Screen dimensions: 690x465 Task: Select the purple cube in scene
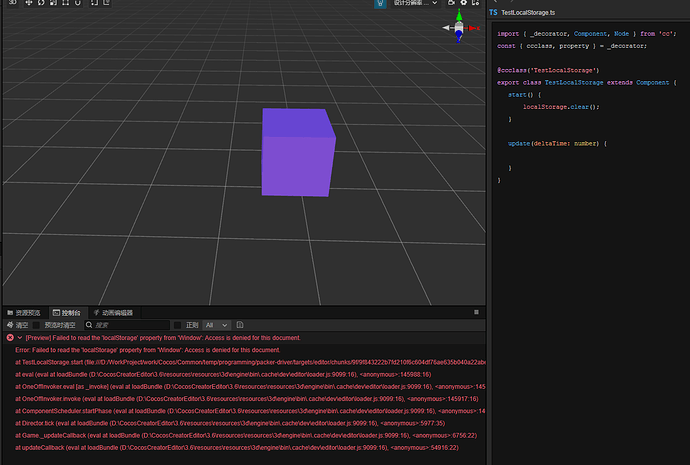point(298,152)
